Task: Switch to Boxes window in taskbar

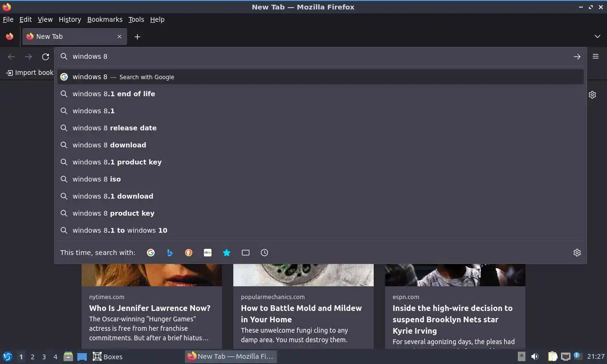Action: coord(108,356)
